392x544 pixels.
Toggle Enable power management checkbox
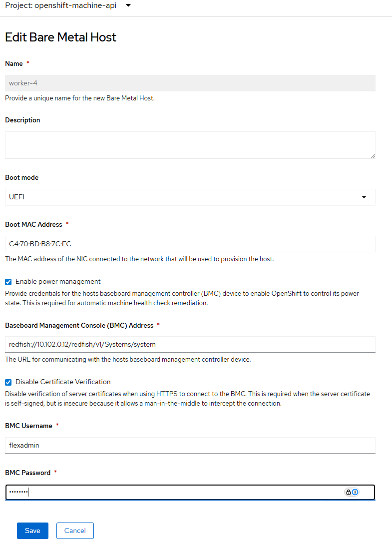pyautogui.click(x=8, y=282)
